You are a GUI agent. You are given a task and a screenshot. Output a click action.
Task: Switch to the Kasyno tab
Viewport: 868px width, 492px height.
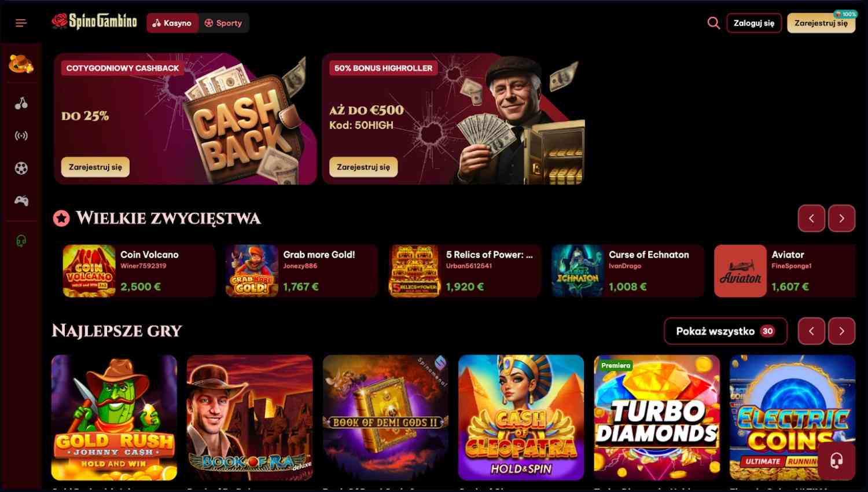(172, 23)
